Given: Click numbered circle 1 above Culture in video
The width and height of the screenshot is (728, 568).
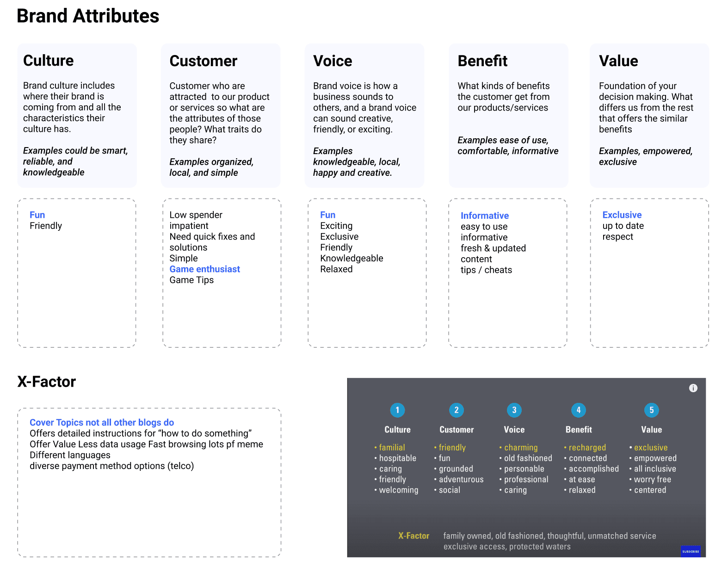Looking at the screenshot, I should click(x=397, y=410).
